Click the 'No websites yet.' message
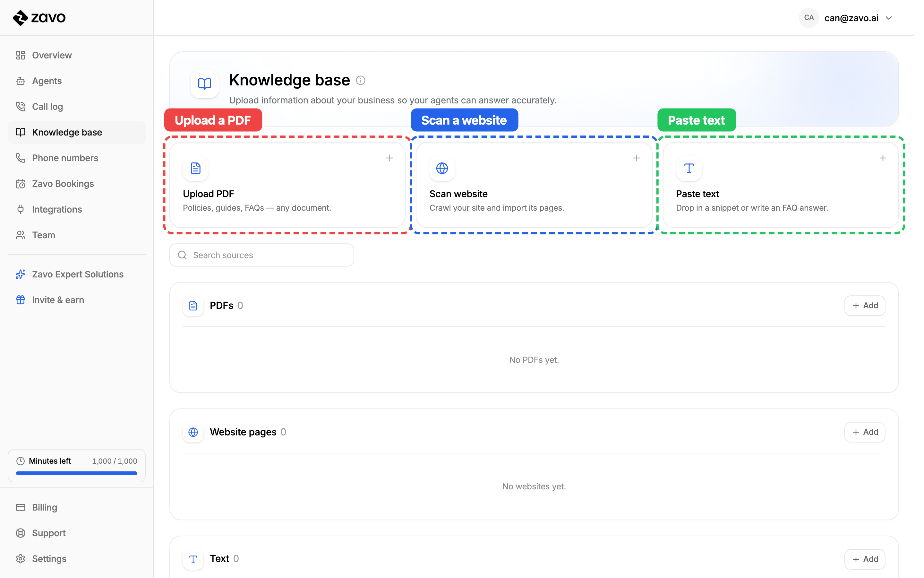Image resolution: width=924 pixels, height=578 pixels. [534, 486]
